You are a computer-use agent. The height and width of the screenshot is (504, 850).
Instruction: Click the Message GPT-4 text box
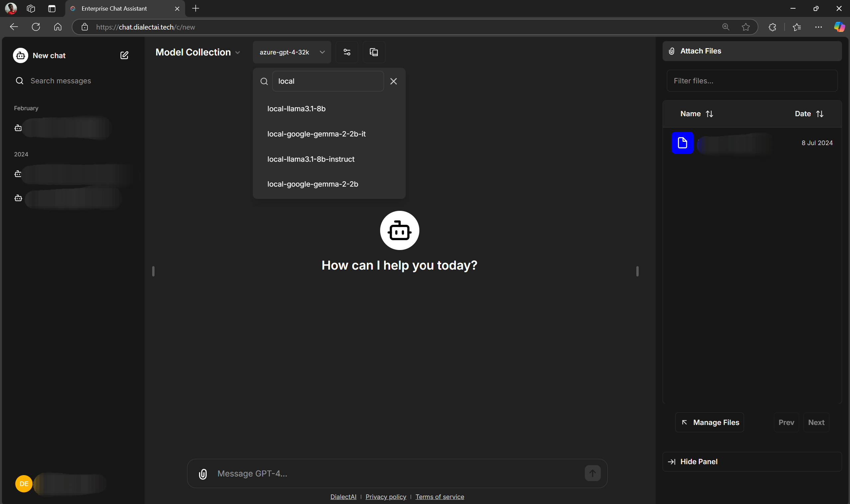[397, 474]
